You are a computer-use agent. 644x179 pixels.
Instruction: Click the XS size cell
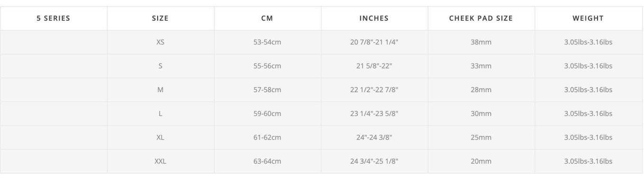pos(160,42)
